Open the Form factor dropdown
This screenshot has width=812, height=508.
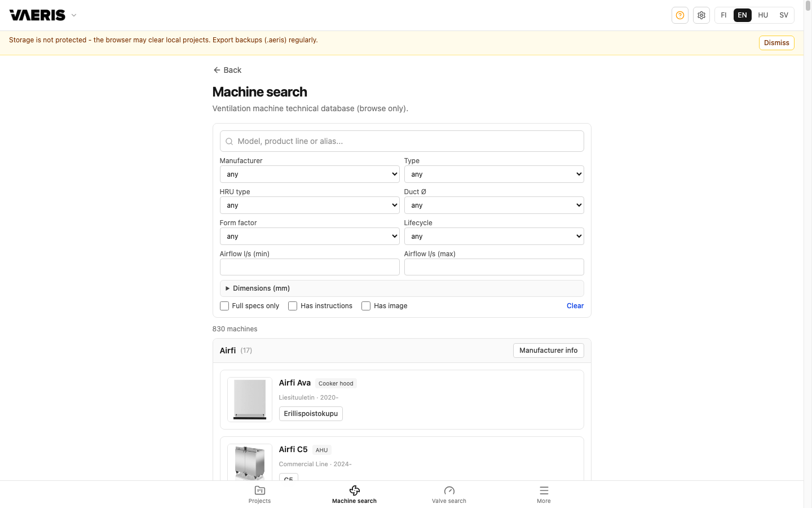pyautogui.click(x=310, y=236)
